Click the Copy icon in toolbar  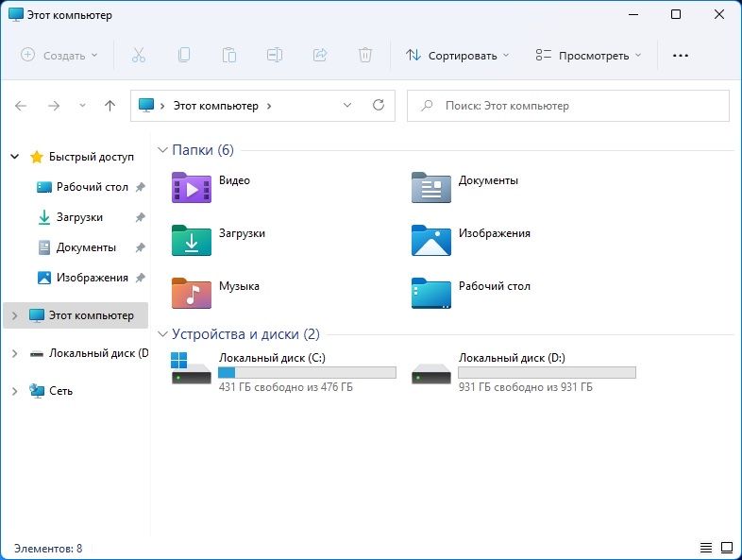pyautogui.click(x=184, y=56)
